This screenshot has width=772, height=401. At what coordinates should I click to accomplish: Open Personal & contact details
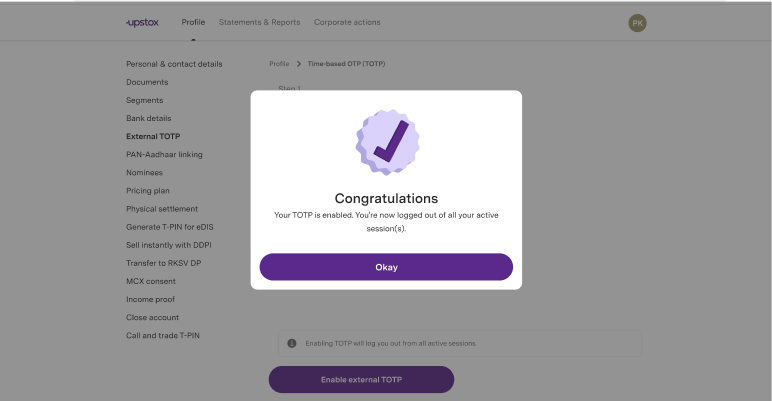(x=174, y=64)
